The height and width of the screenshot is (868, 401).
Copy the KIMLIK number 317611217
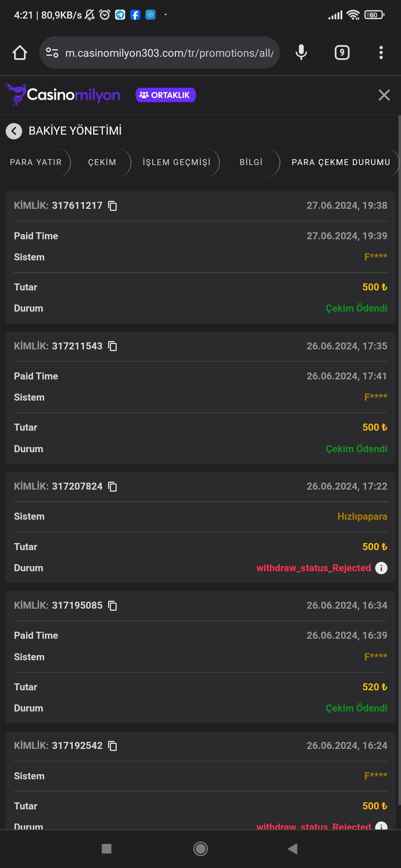tap(113, 206)
